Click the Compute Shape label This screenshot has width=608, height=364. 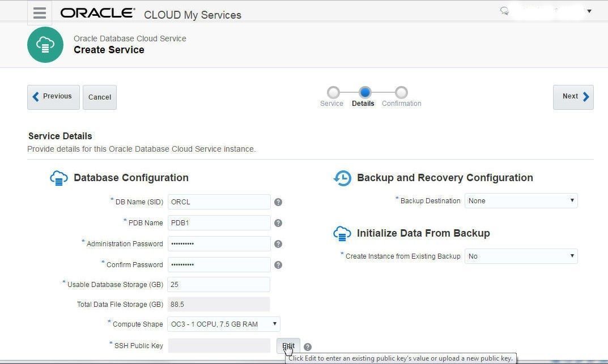pyautogui.click(x=138, y=324)
